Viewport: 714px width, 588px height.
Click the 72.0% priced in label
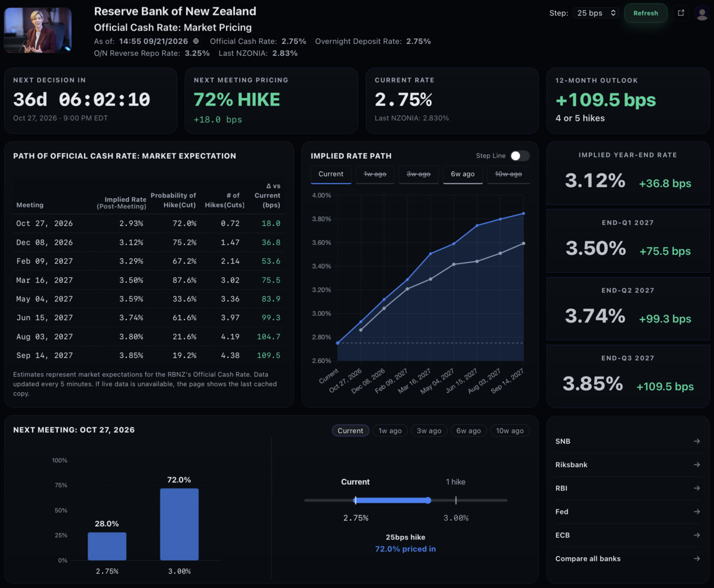[406, 549]
